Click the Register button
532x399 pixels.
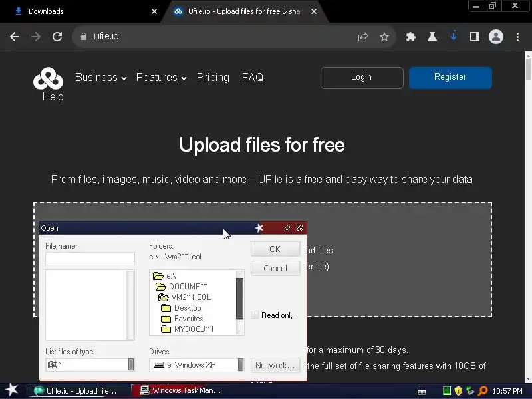click(450, 78)
